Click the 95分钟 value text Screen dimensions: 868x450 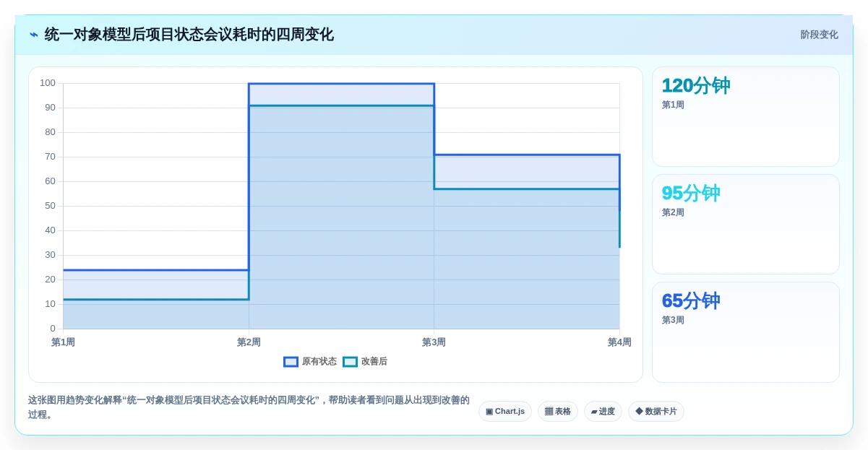[691, 193]
